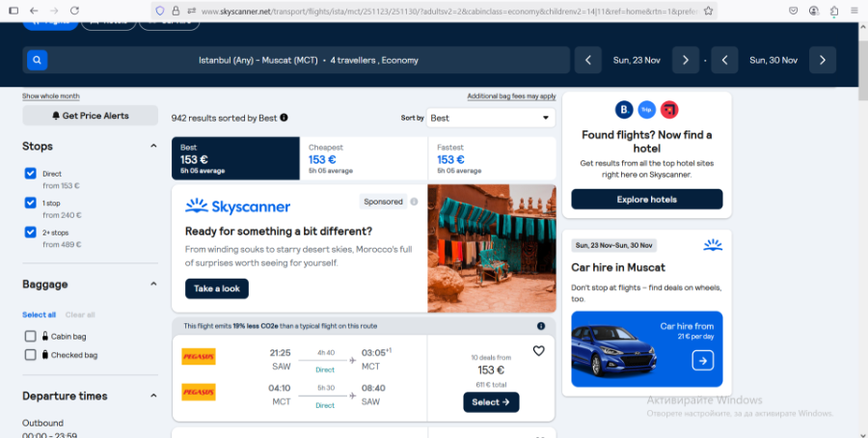Viewport: 868px width, 438px height.
Task: Click the browser back arrow
Action: click(34, 11)
